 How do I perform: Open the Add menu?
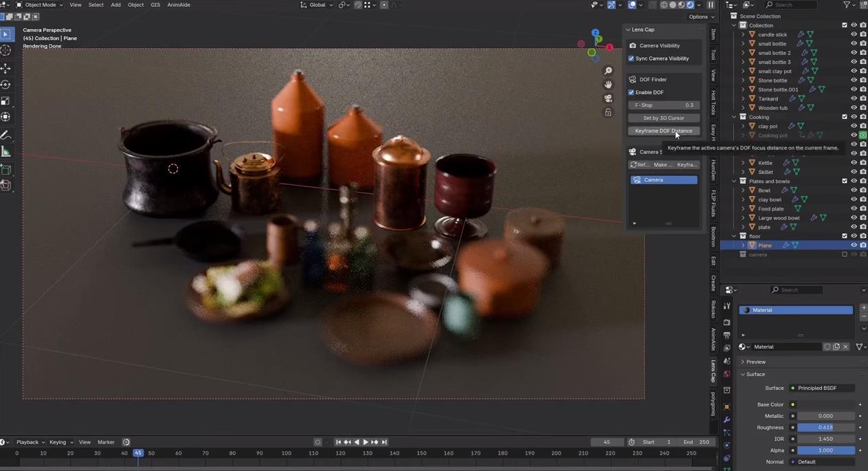click(x=115, y=5)
